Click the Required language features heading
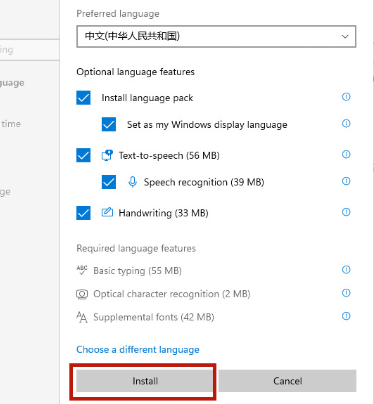Screen dimensions: 374x404 point(136,248)
